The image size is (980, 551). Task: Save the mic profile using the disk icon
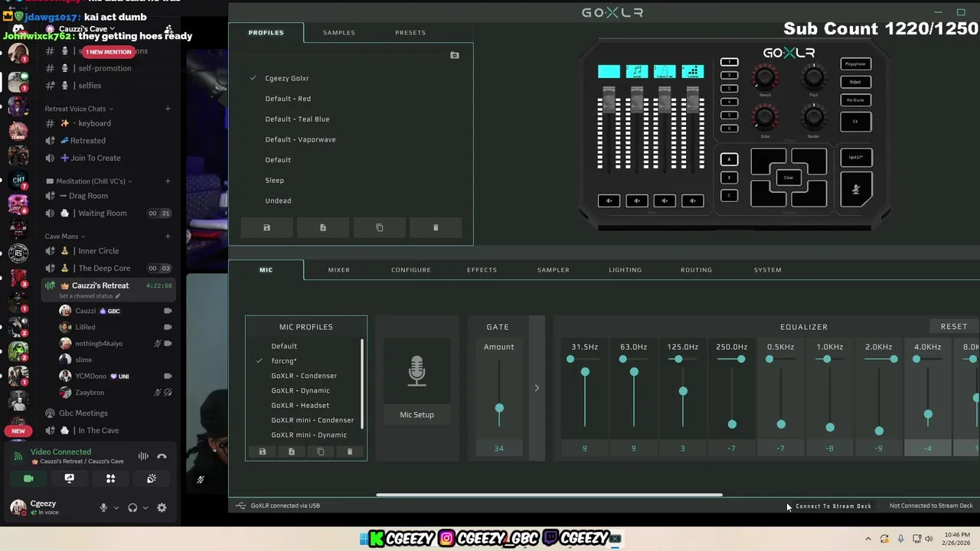262,452
